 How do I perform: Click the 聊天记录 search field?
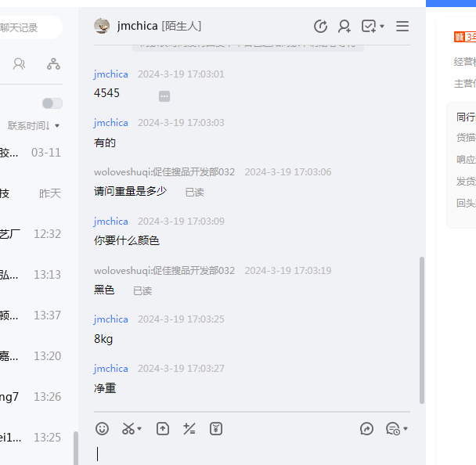pos(31,27)
